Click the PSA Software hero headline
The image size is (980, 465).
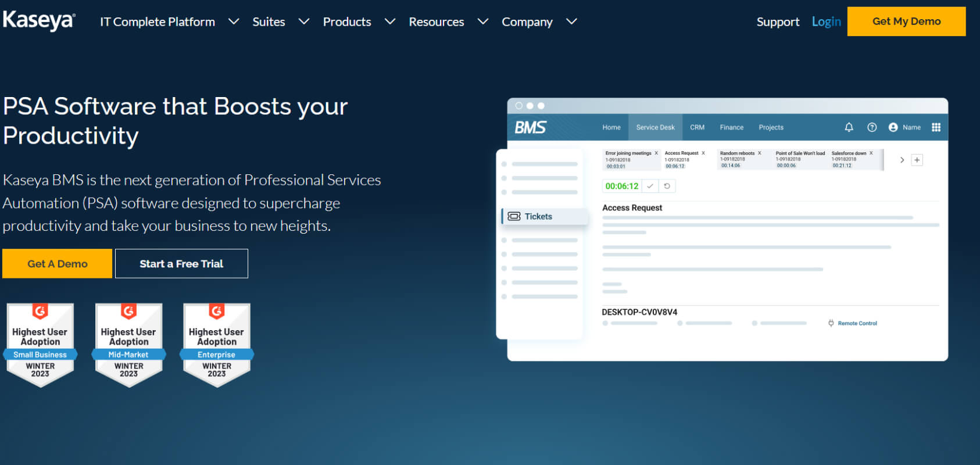(175, 121)
